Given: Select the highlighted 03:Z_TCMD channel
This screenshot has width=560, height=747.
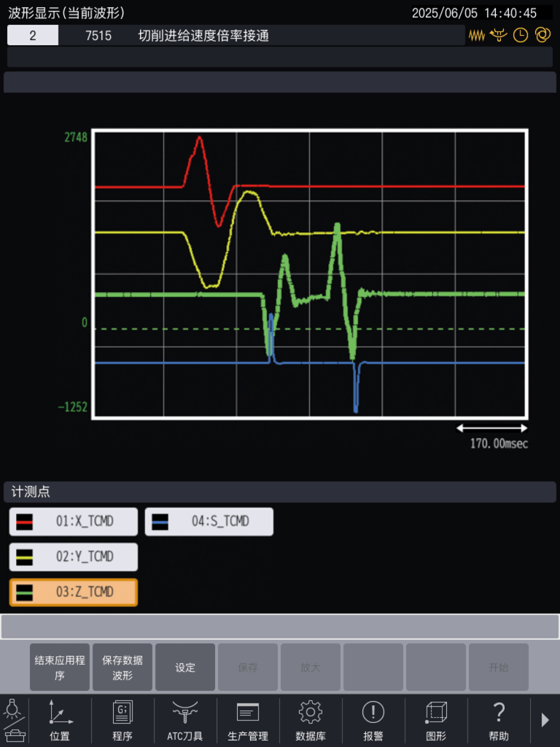Looking at the screenshot, I should pos(73,592).
